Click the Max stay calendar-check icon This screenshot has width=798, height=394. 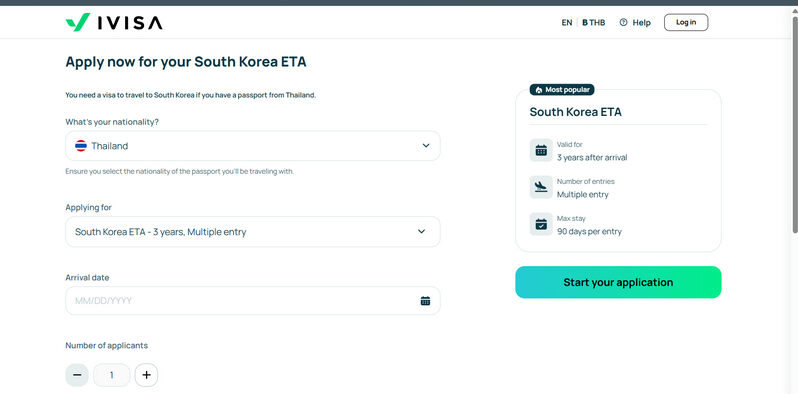click(541, 224)
